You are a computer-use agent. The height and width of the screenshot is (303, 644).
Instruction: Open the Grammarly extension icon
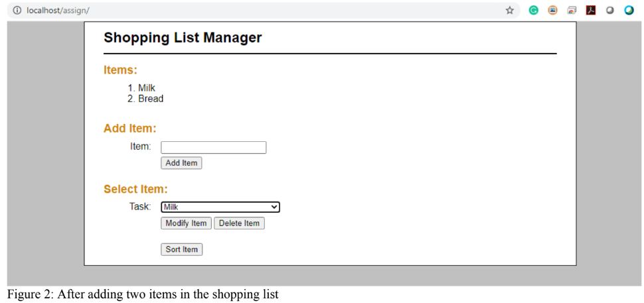533,11
